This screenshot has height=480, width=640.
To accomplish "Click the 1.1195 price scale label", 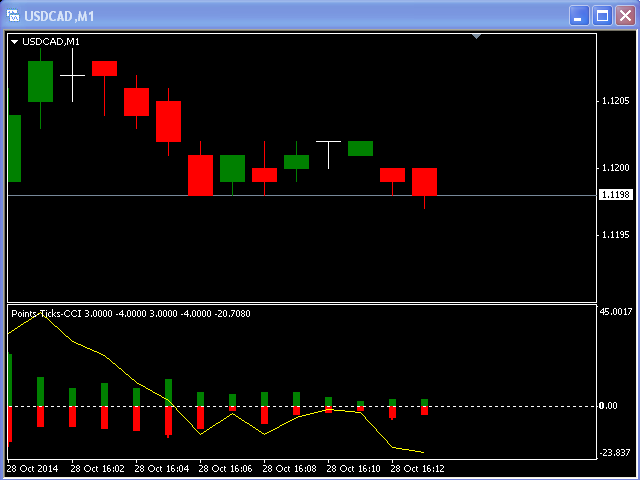I will [x=615, y=235].
